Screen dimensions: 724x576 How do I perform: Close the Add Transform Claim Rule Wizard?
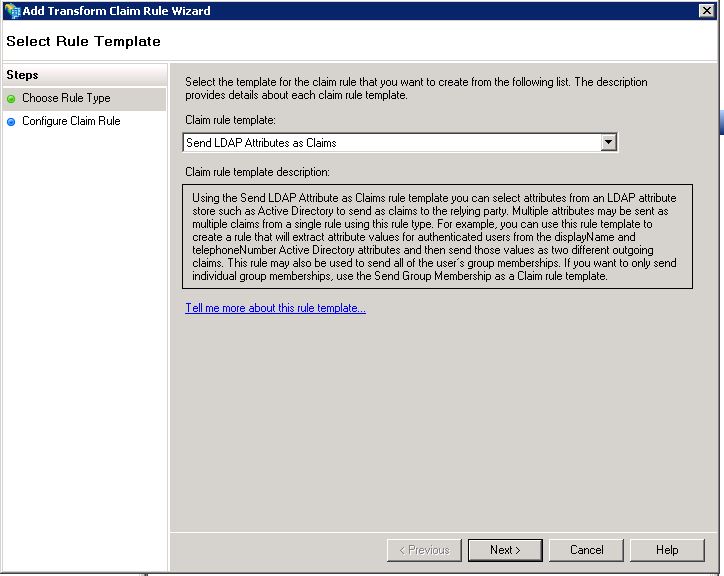click(x=706, y=10)
